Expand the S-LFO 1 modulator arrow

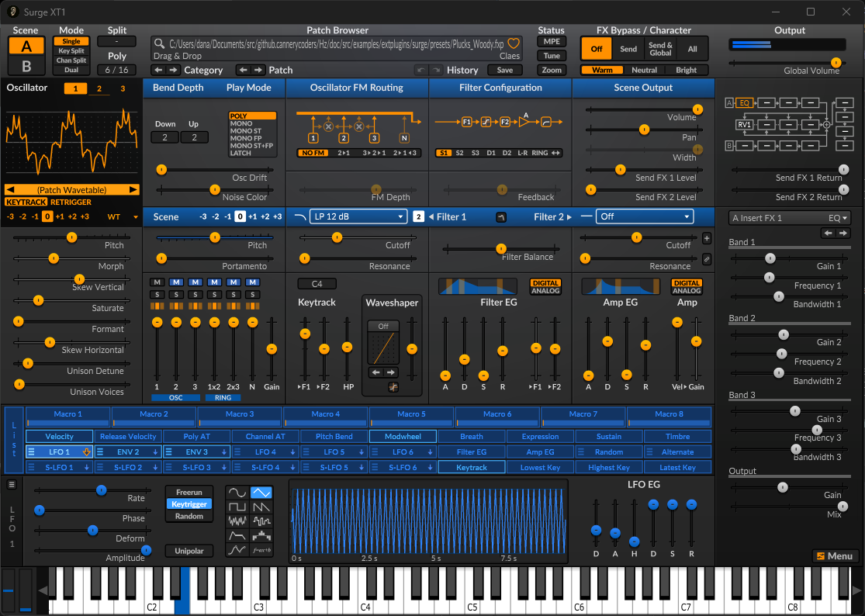[87, 468]
